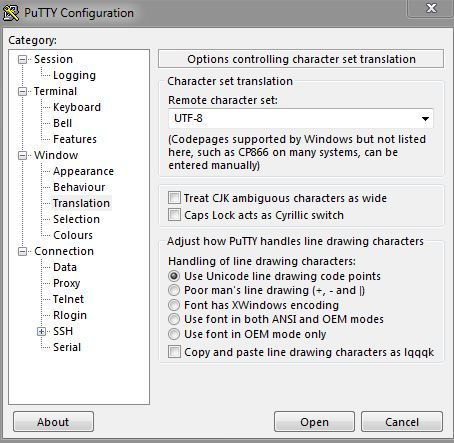454x443 pixels.
Task: Select Poor man's line drawing option
Action: [x=174, y=290]
